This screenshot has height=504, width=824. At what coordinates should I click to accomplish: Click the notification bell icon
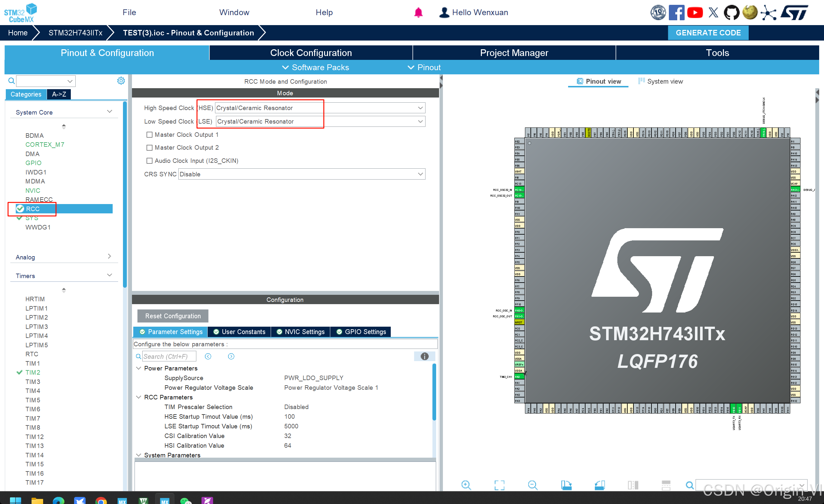pos(418,13)
